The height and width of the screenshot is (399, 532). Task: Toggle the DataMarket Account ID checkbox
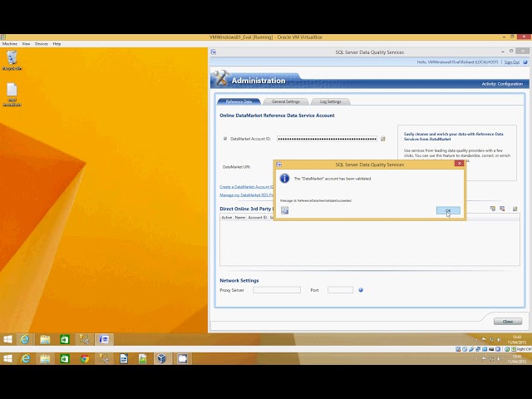tap(225, 139)
